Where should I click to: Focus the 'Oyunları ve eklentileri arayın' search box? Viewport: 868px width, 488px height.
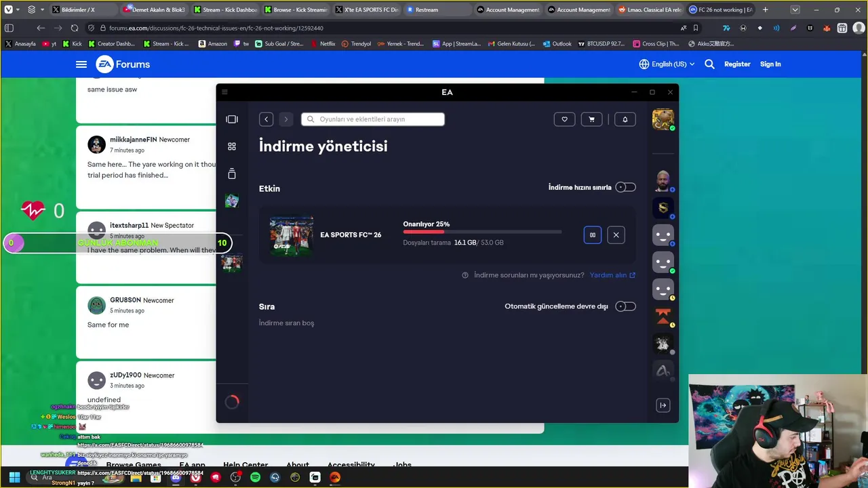coord(373,119)
